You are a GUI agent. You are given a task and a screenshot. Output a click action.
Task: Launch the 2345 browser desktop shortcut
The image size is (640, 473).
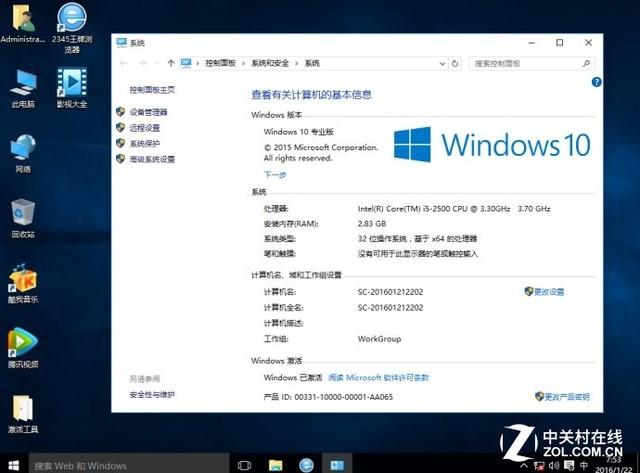(72, 28)
